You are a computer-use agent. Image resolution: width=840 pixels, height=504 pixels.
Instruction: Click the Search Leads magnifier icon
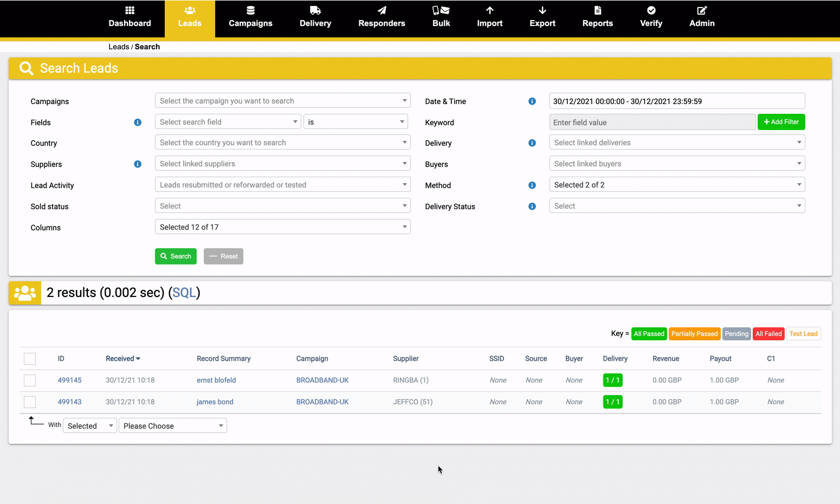(x=26, y=68)
